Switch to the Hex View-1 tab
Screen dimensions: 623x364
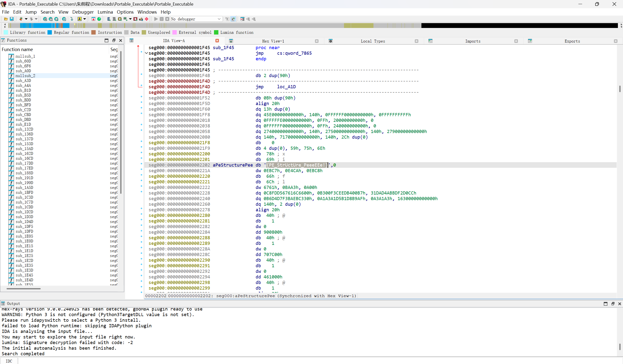(273, 41)
